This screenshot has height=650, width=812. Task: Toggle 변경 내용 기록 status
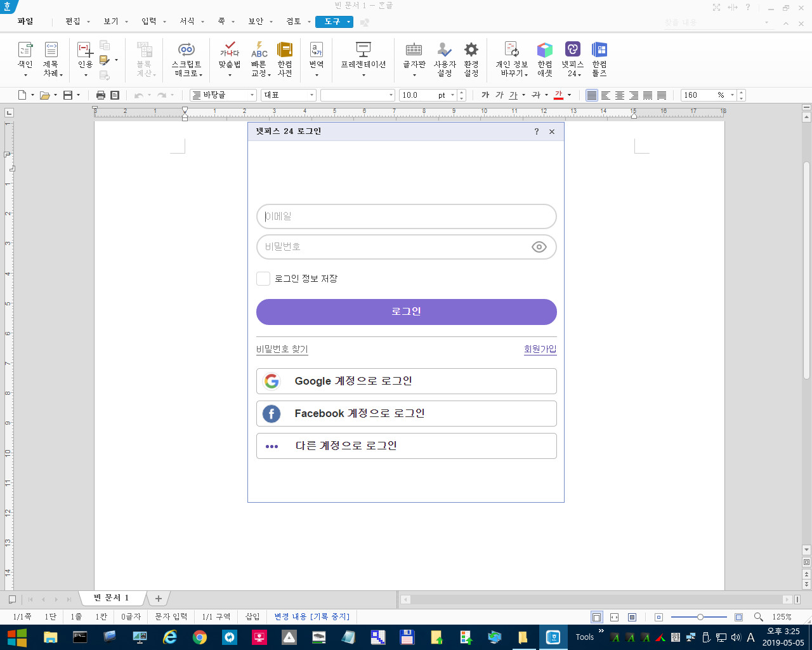311,616
